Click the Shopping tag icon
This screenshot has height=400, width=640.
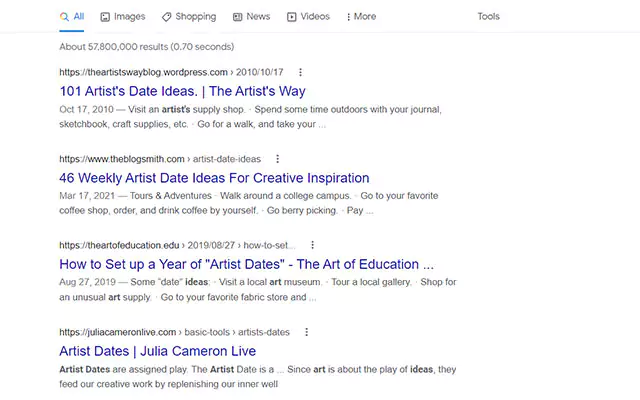(x=166, y=17)
